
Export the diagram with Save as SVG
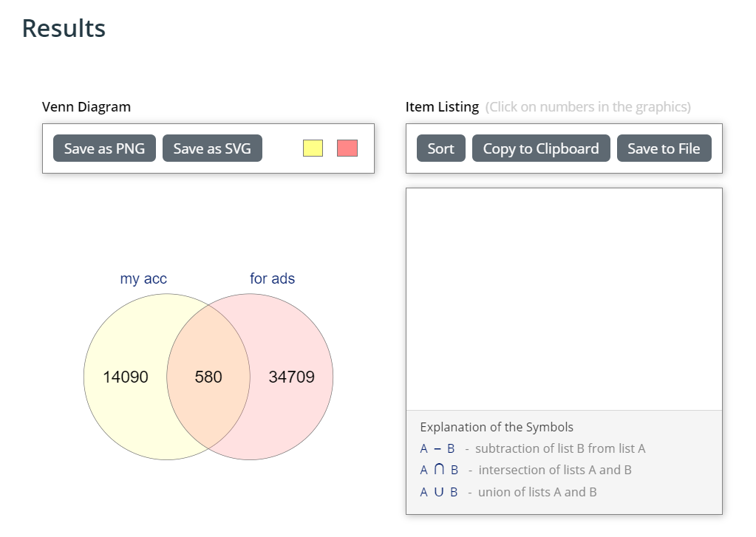click(x=212, y=148)
